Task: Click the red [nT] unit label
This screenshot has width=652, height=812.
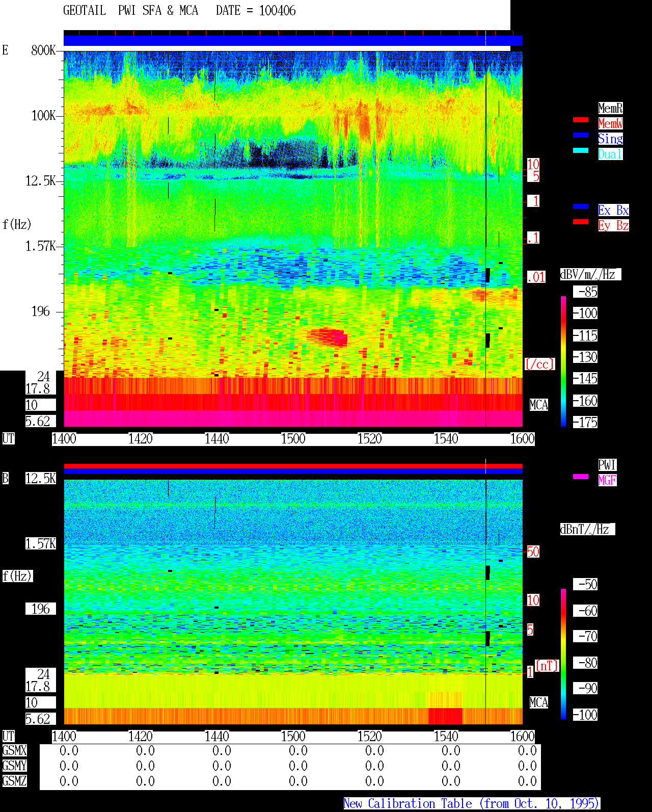Action: click(547, 666)
